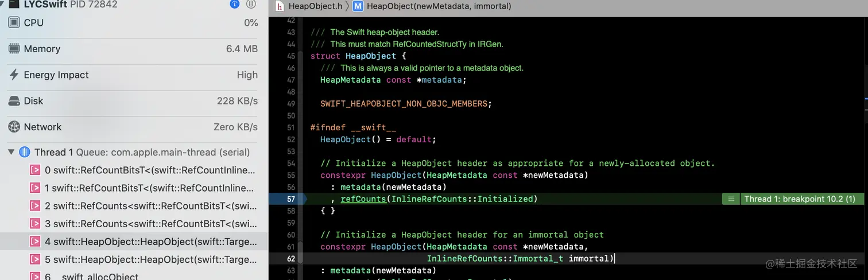This screenshot has height=280, width=868.
Task: Click the frame icon of stack frame 0
Action: click(x=35, y=170)
